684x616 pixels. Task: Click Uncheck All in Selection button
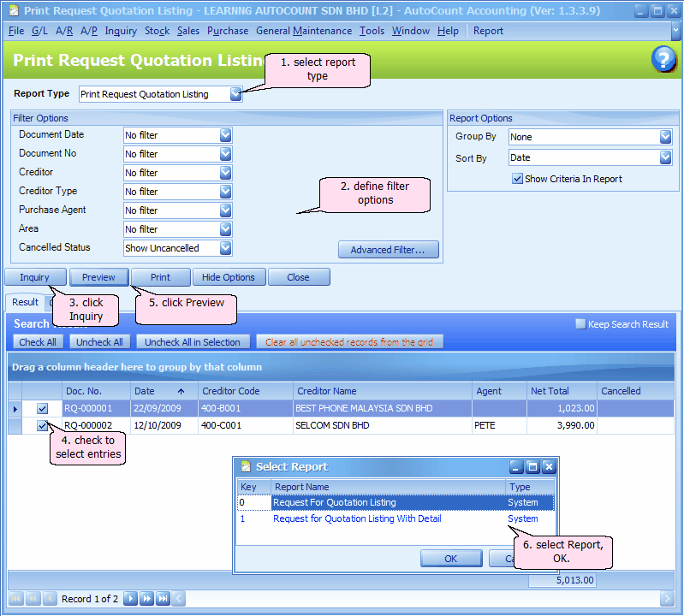point(193,342)
